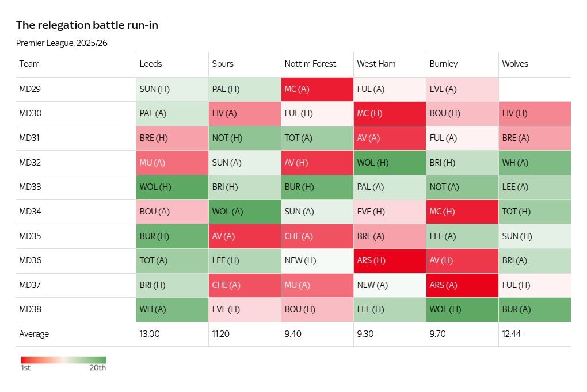
Task: Click the "Premier League, 2025/26" subtitle
Action: click(x=62, y=43)
